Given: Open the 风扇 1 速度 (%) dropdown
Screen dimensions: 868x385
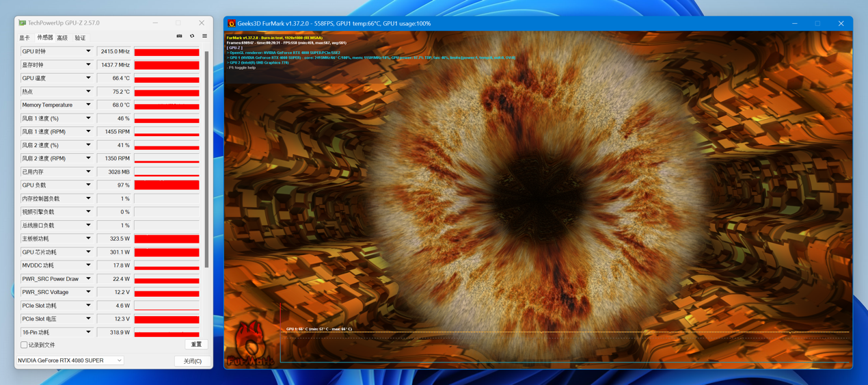Looking at the screenshot, I should 88,118.
